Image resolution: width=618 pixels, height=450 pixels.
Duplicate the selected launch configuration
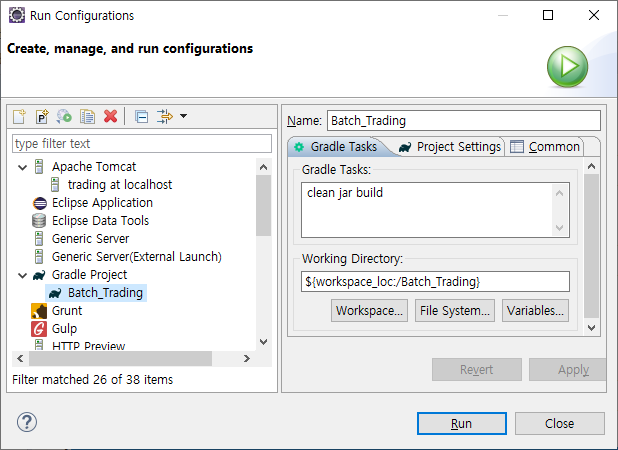coord(87,117)
